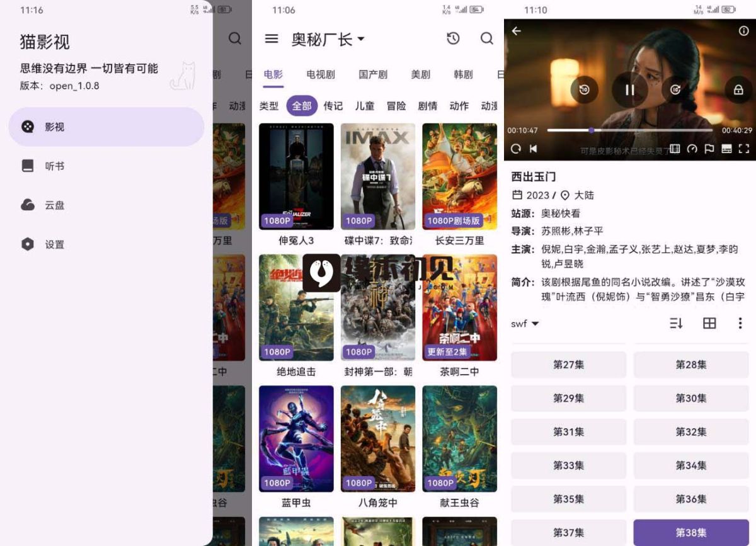Seek on the video progress bar
Viewport: 756px width, 546px height.
point(630,130)
